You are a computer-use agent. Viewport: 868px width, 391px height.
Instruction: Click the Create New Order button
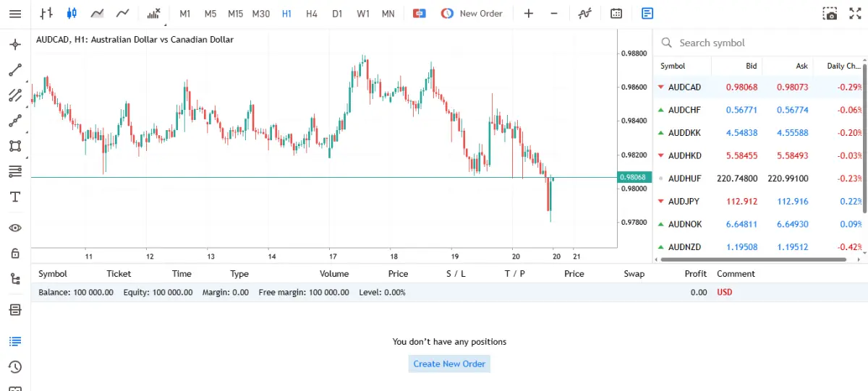click(x=449, y=364)
